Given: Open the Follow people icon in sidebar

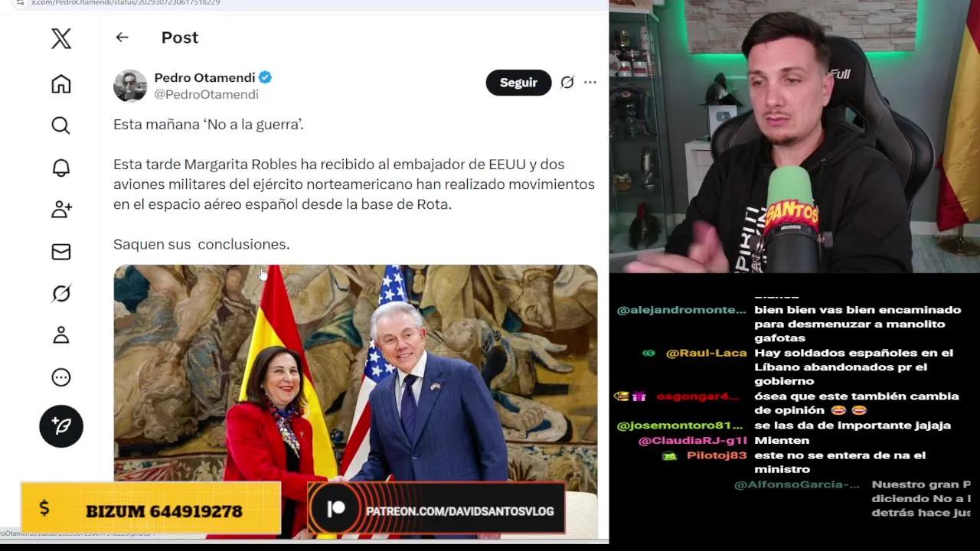Looking at the screenshot, I should click(x=61, y=210).
